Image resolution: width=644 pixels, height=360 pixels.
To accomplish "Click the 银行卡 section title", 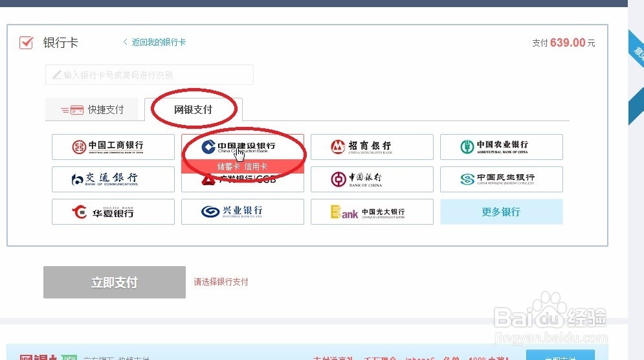I will 60,42.
